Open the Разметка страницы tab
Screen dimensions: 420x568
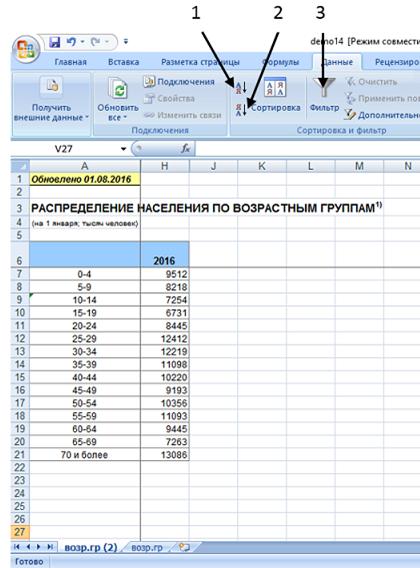click(x=200, y=62)
